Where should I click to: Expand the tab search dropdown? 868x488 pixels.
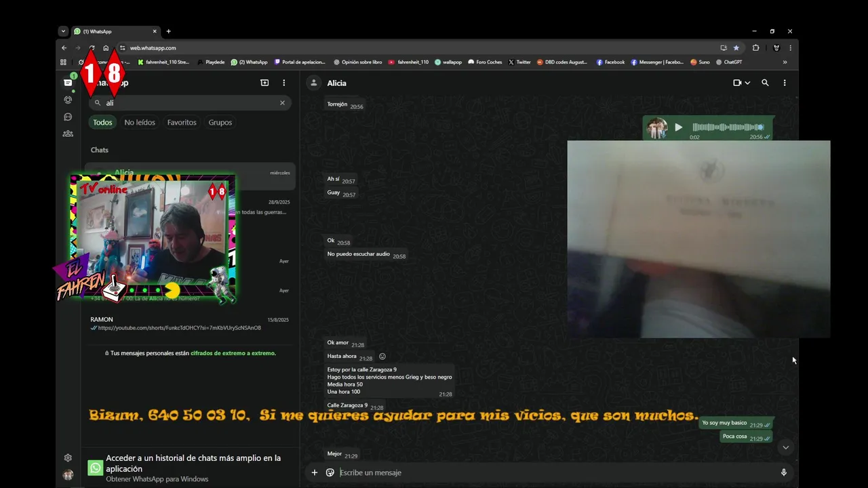[63, 31]
